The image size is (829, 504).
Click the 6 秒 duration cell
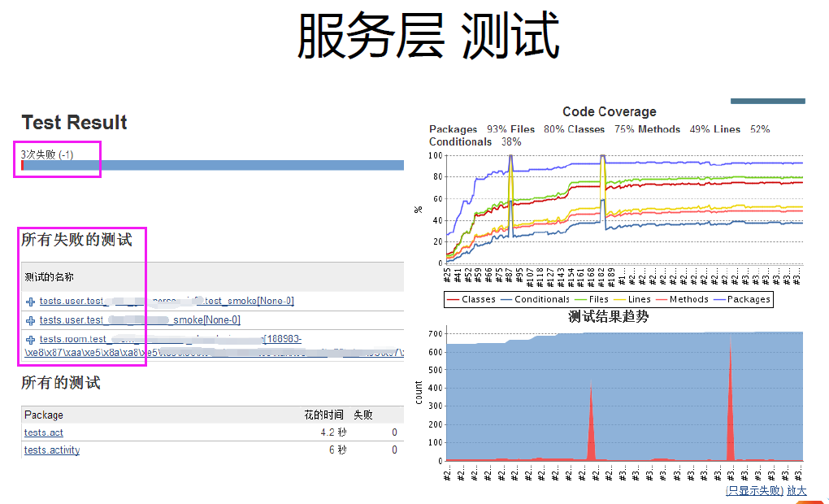click(x=338, y=450)
